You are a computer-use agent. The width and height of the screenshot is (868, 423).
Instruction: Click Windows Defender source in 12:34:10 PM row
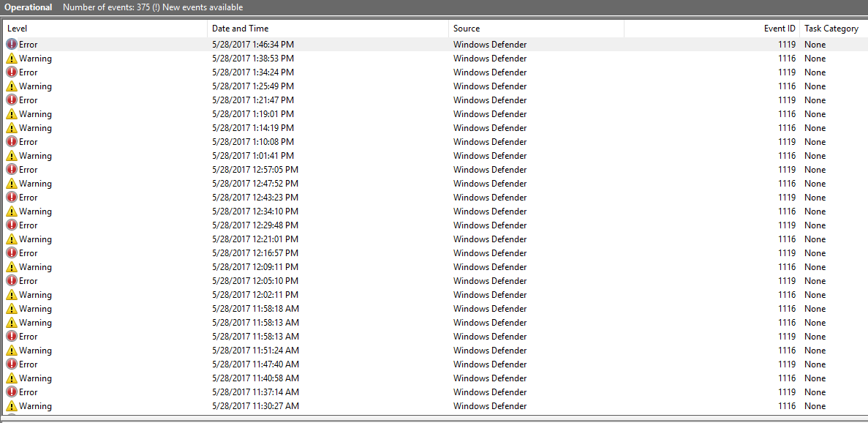490,211
